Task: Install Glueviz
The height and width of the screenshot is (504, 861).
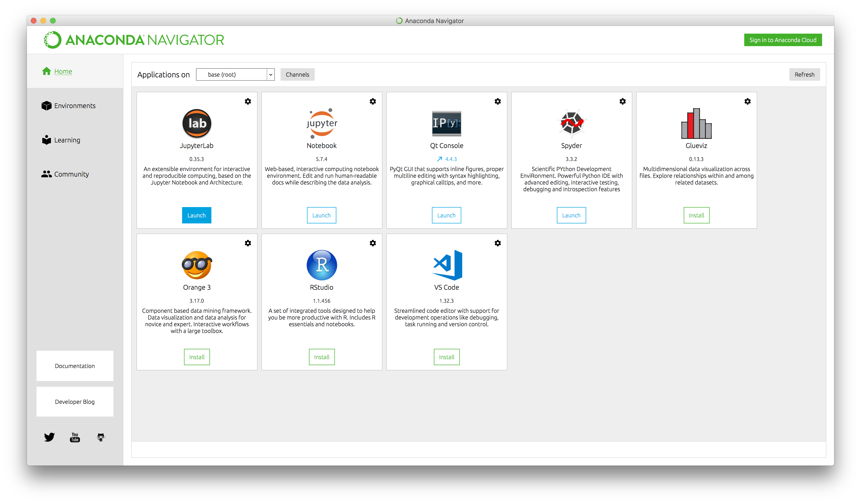Action: (x=696, y=215)
